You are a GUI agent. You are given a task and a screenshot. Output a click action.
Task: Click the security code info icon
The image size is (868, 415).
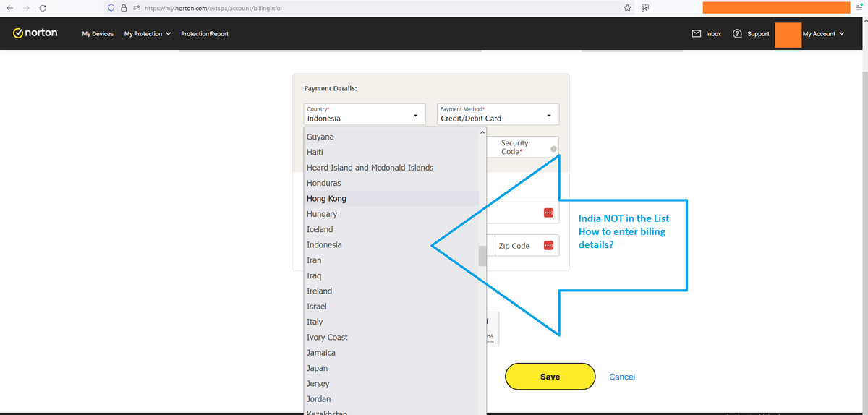(553, 149)
